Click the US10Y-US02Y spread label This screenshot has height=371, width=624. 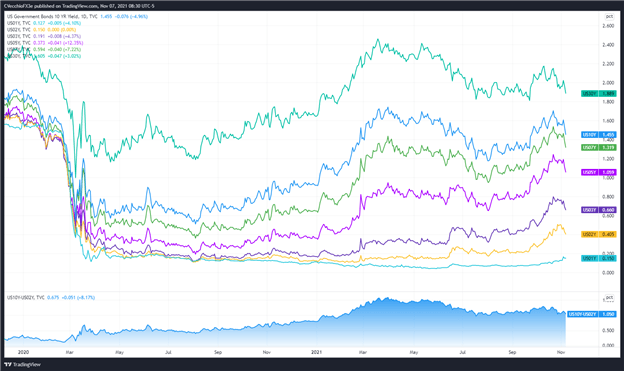(x=592, y=314)
